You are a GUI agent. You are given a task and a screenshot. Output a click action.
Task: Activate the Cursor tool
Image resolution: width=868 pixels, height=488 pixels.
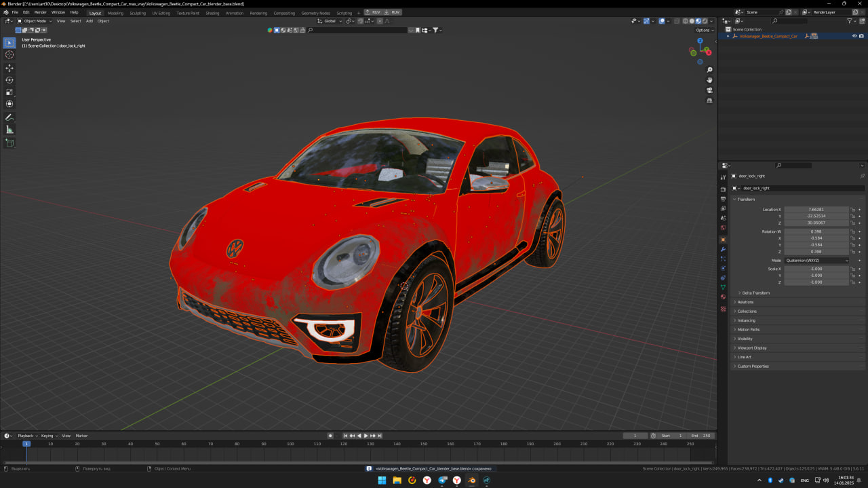(9, 55)
